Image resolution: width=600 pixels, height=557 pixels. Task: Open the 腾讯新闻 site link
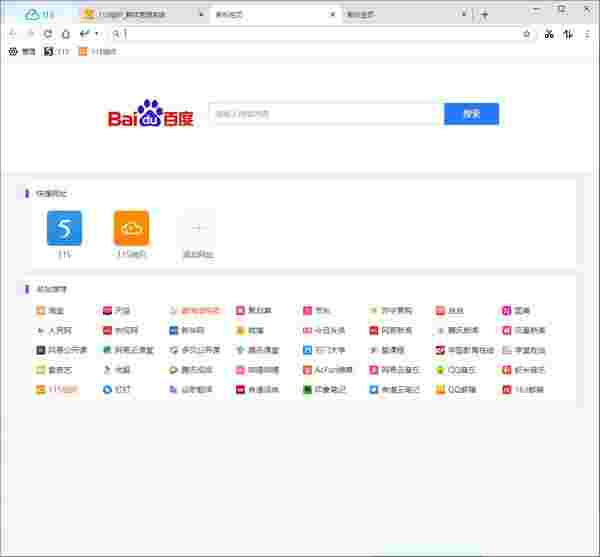[x=458, y=331]
